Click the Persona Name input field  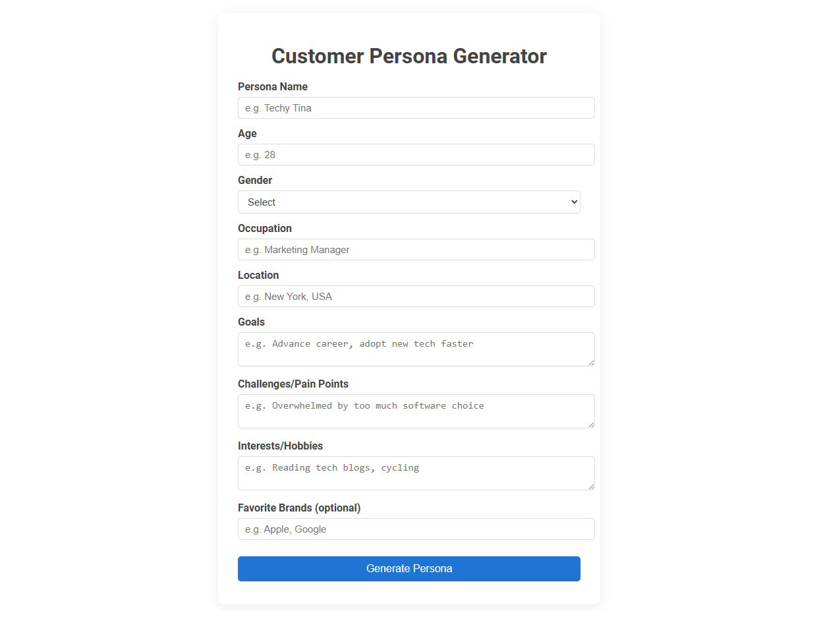click(416, 107)
